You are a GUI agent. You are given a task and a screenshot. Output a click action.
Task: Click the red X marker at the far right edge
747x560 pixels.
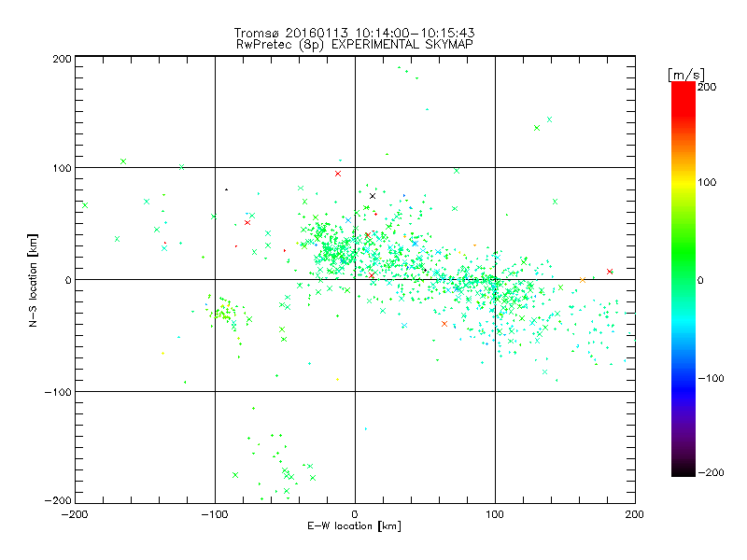coord(610,272)
